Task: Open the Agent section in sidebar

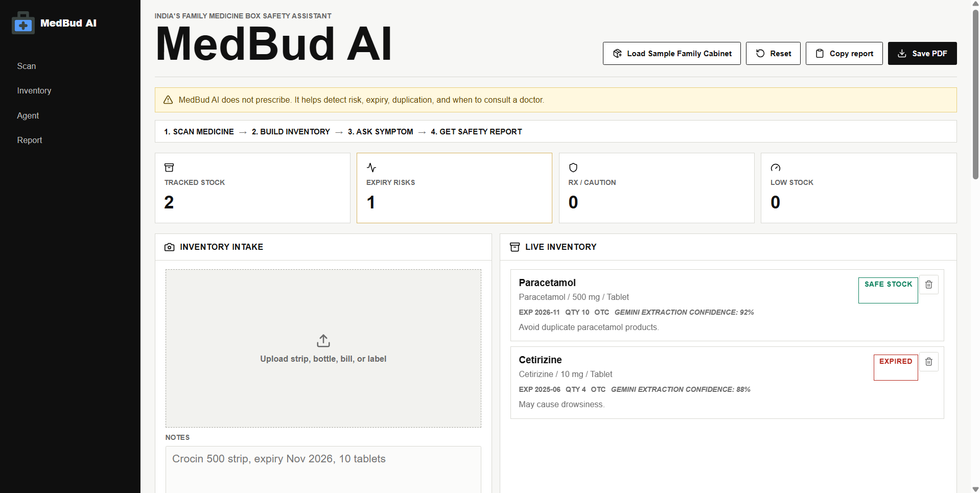Action: [28, 115]
